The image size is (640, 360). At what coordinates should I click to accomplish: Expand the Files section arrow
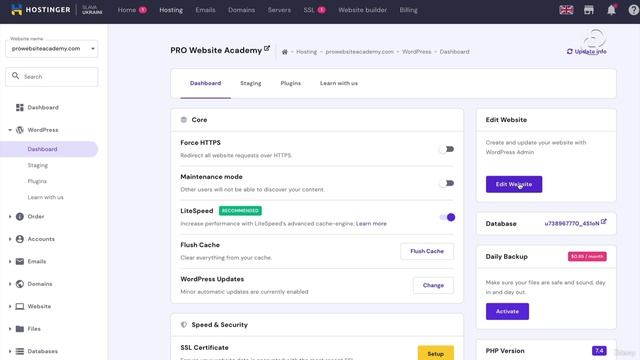coord(10,329)
